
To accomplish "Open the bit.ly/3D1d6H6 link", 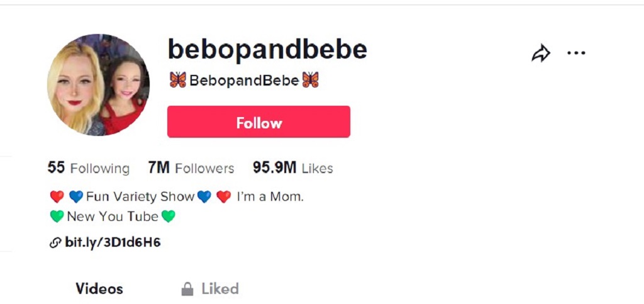I will tap(113, 242).
